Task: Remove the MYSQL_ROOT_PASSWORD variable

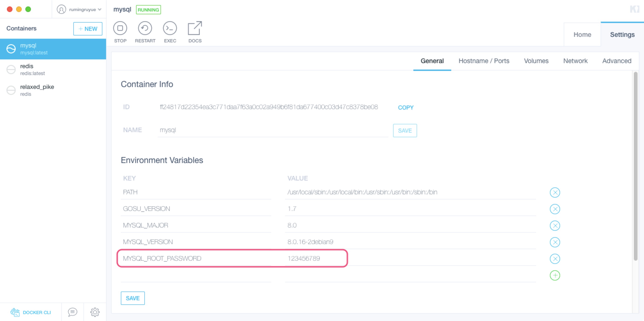Action: (x=555, y=259)
